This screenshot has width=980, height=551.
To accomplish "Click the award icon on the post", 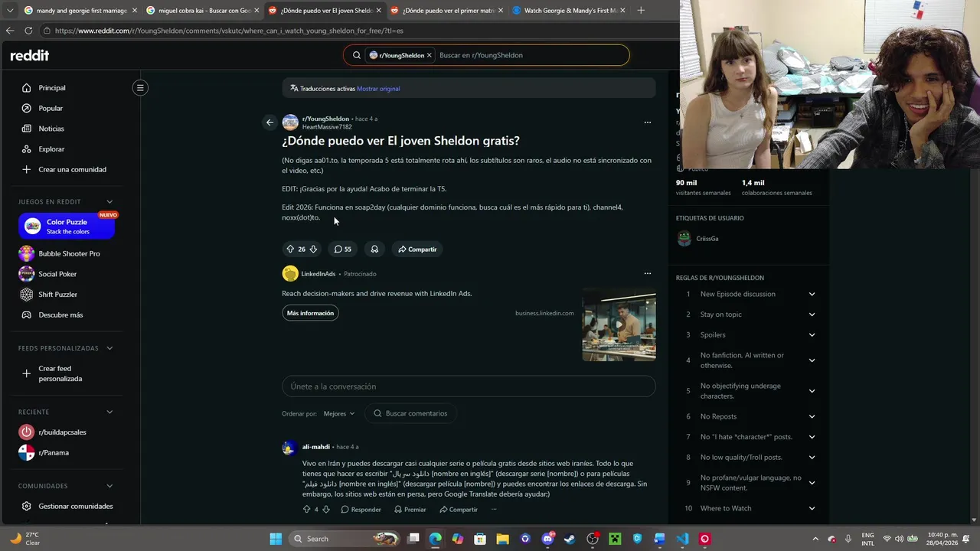I will [374, 249].
